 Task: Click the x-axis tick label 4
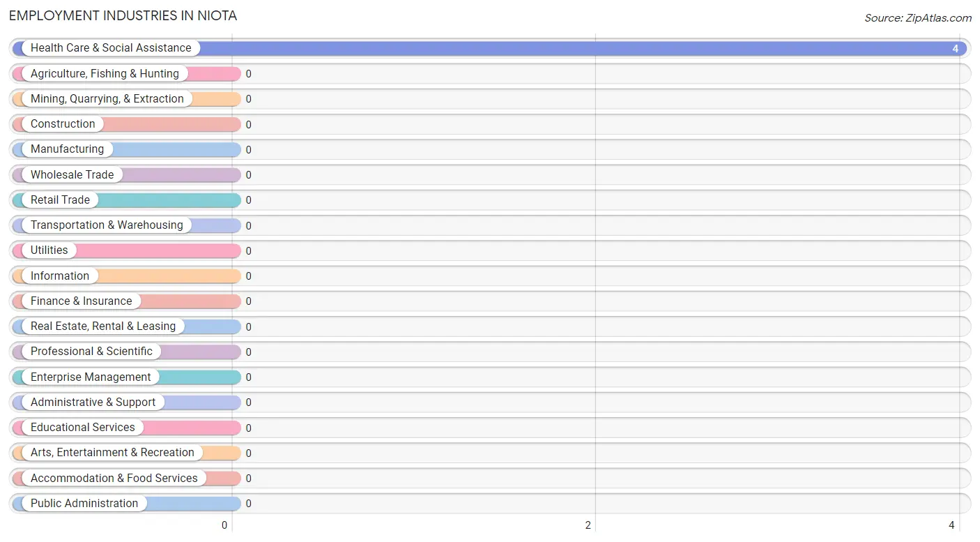pyautogui.click(x=951, y=526)
